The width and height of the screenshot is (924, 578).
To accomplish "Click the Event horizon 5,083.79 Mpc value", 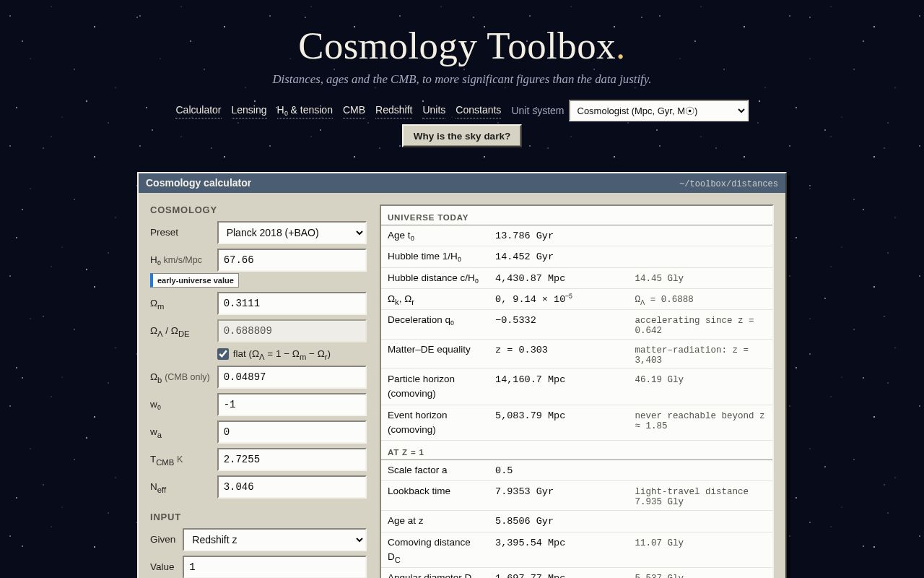I will [x=530, y=415].
